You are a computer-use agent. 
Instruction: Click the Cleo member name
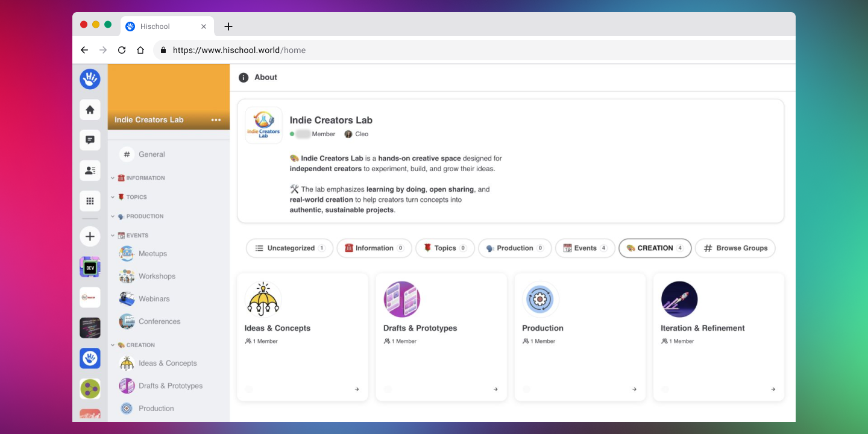[x=362, y=134]
